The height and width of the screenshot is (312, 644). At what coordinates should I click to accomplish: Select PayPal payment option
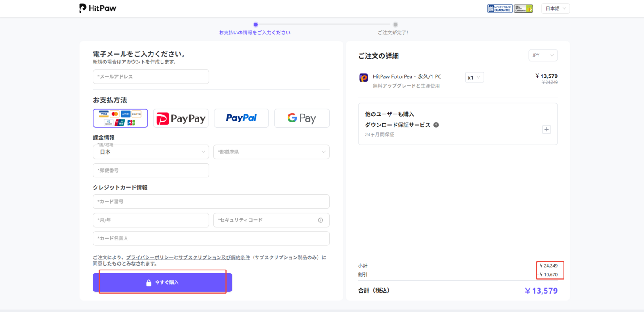(x=241, y=118)
